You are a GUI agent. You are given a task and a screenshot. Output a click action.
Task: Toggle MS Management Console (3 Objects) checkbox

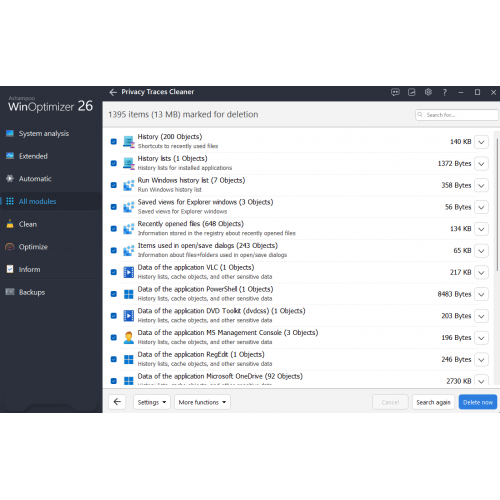[x=114, y=338]
